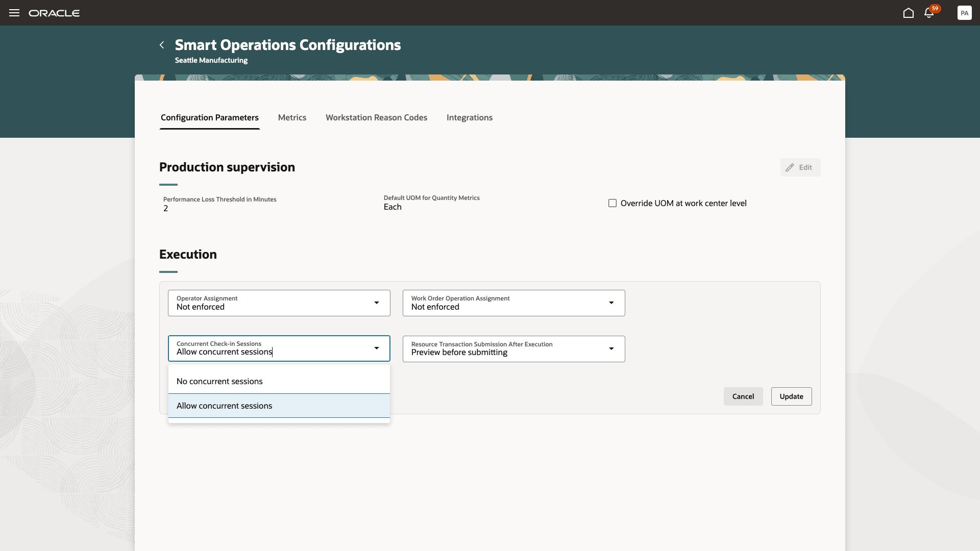Open the PA user profile avatar
Screen dimensions: 980x551
point(965,13)
